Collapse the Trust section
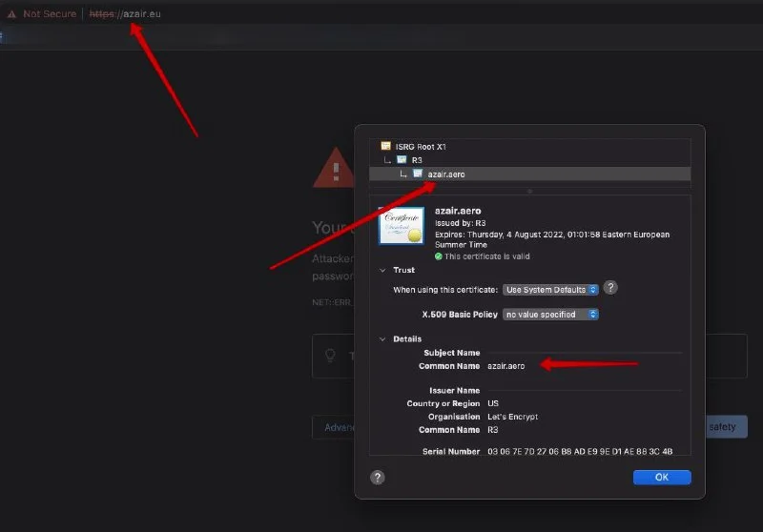Image resolution: width=763 pixels, height=532 pixels. (x=383, y=271)
